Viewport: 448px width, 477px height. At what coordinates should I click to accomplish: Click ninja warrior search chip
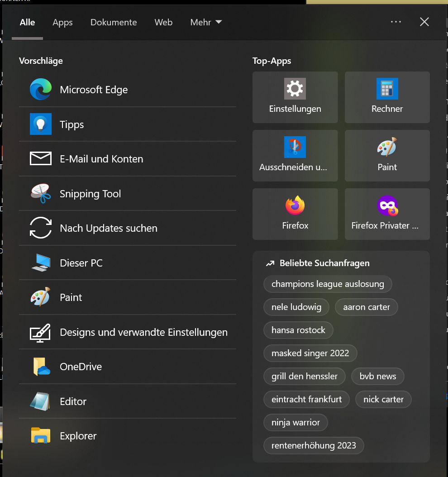point(295,423)
